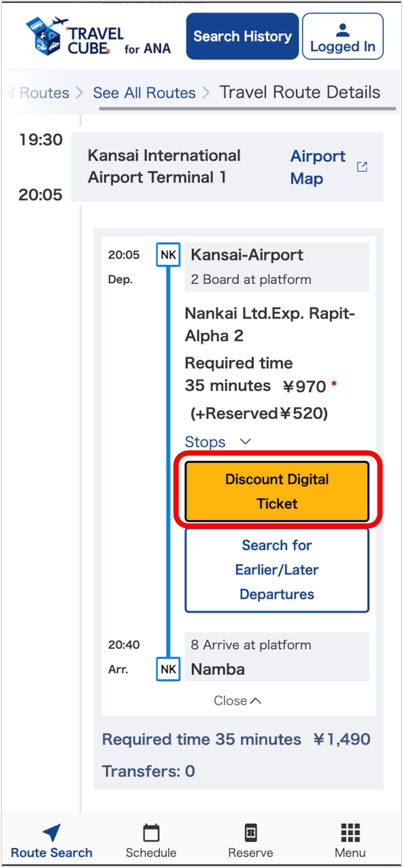Screen dimensions: 403x868
Task: Open the Airport Map link
Action: (x=317, y=167)
